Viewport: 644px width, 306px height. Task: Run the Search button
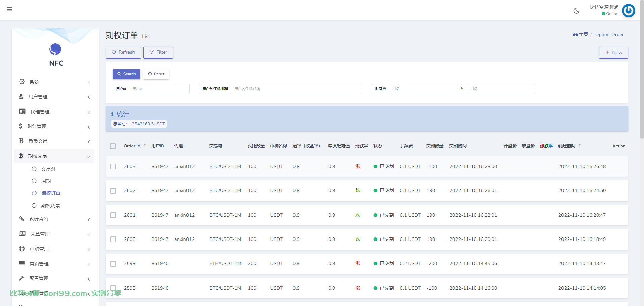coord(126,74)
